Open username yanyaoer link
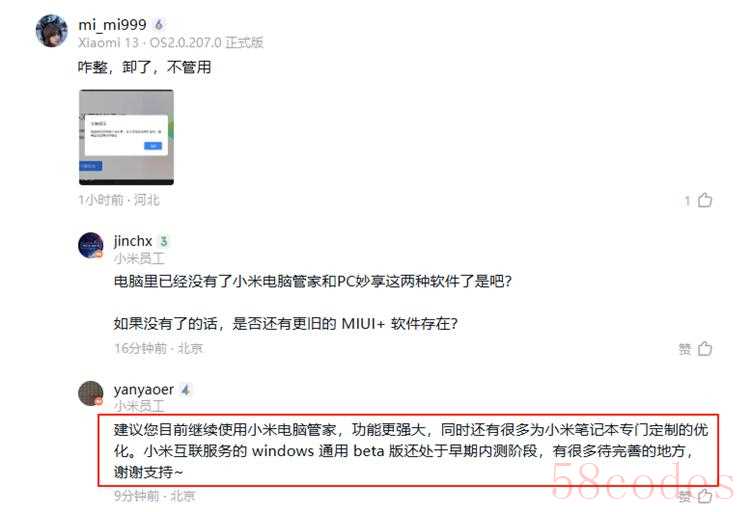 pyautogui.click(x=144, y=390)
